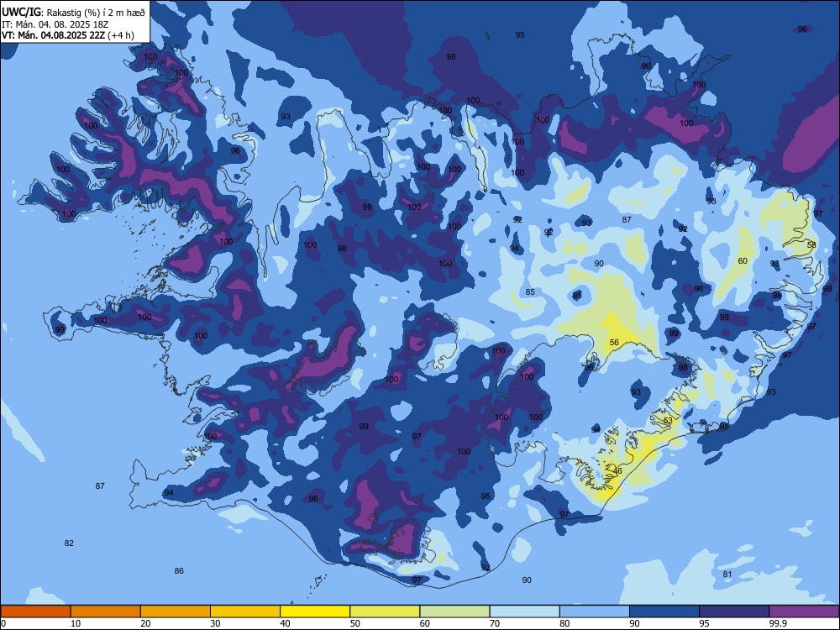The width and height of the screenshot is (840, 630).
Task: Pick the yellow-green 60–70 legend swatch
Action: (454, 612)
